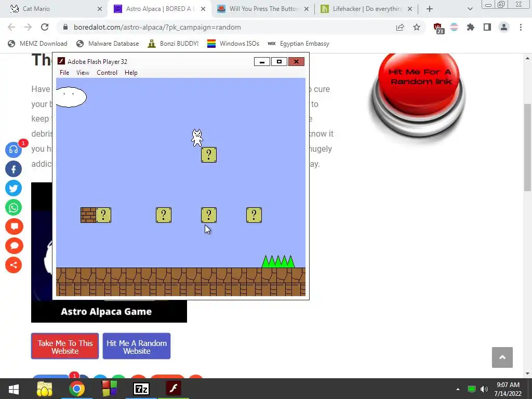Screen dimensions: 532x399
Task: Share on Facebook
Action: (14, 169)
